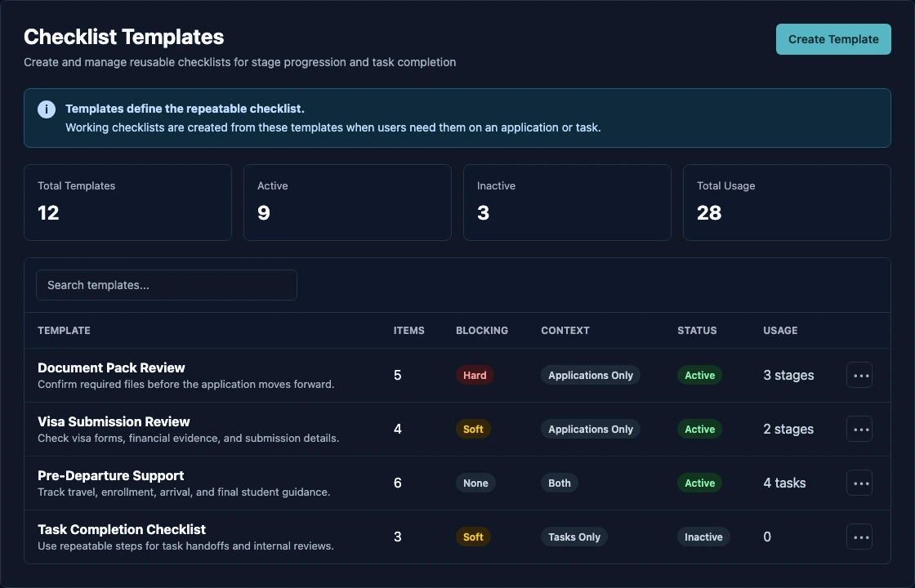Select the Total Templates stat card
Screen dimensions: 915x588
click(127, 203)
